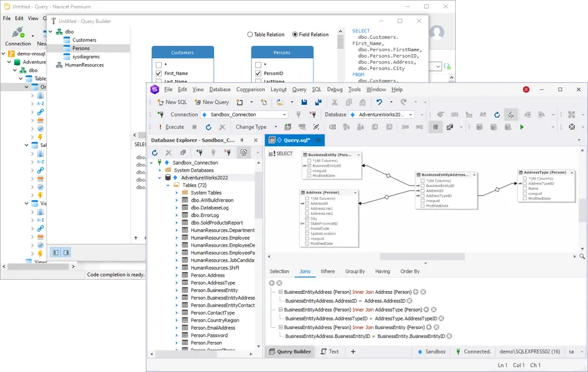
Task: Click the New SQL toolbar button
Action: coord(172,102)
